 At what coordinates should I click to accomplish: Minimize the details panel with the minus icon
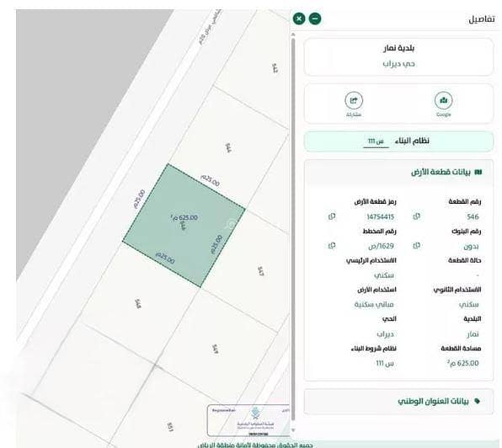click(315, 19)
